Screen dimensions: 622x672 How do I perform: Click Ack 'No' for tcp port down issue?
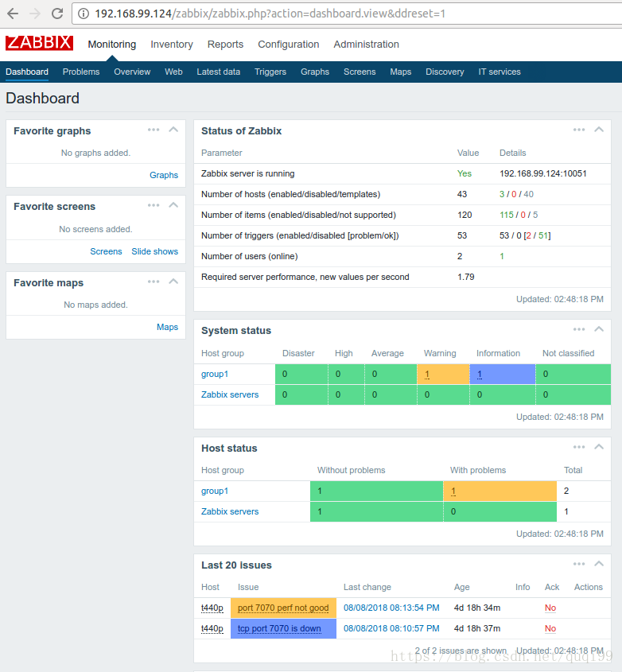(x=550, y=629)
